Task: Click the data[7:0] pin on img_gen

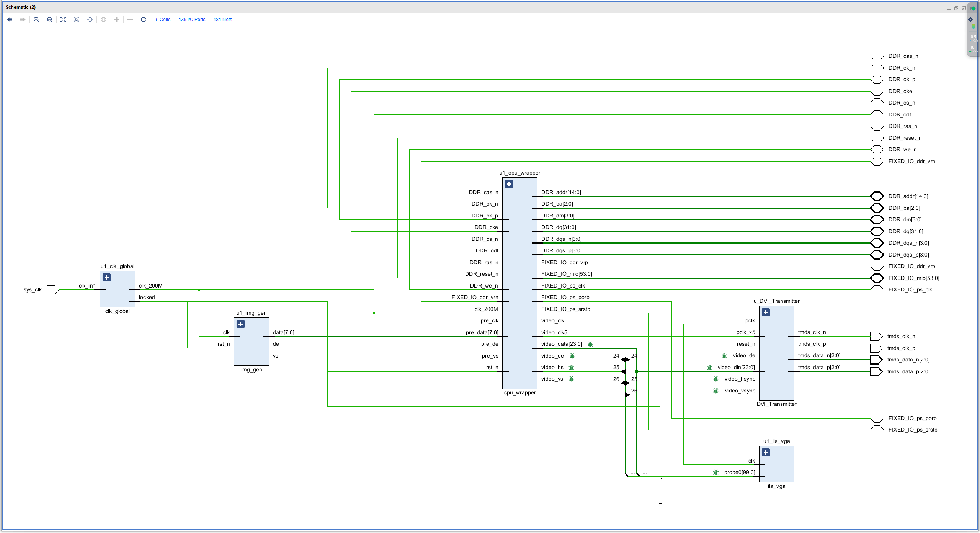Action: tap(283, 332)
